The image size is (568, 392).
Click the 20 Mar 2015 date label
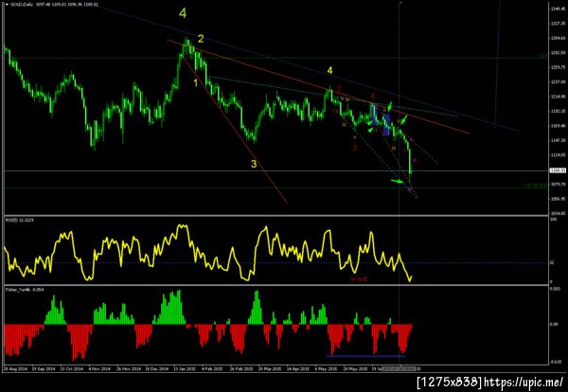[x=270, y=369]
